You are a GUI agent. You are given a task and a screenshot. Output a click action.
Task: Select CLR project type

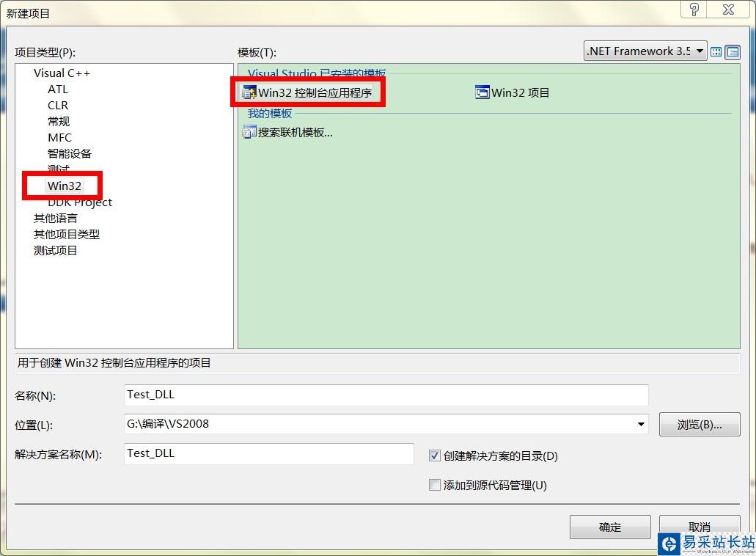coord(58,105)
